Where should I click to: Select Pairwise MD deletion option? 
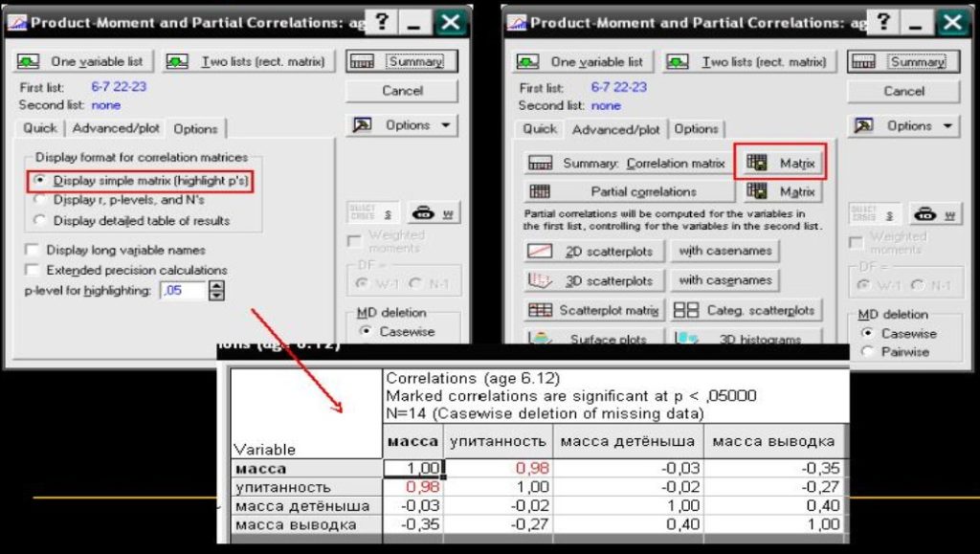(x=869, y=351)
